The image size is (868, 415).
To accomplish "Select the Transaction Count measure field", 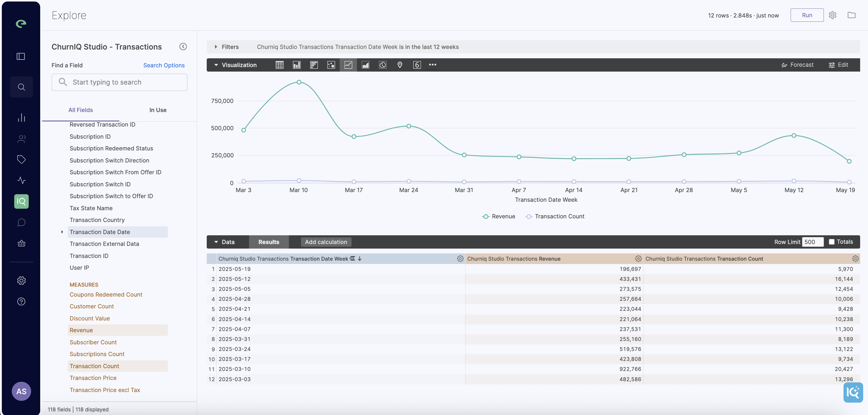I will [118, 366].
